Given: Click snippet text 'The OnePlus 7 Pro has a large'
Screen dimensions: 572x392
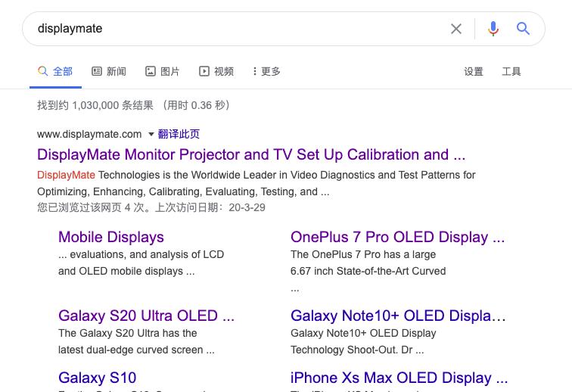Looking at the screenshot, I should (363, 254).
